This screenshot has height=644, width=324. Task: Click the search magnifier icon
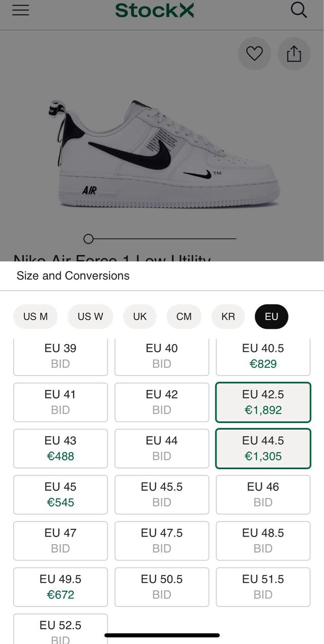point(299,10)
